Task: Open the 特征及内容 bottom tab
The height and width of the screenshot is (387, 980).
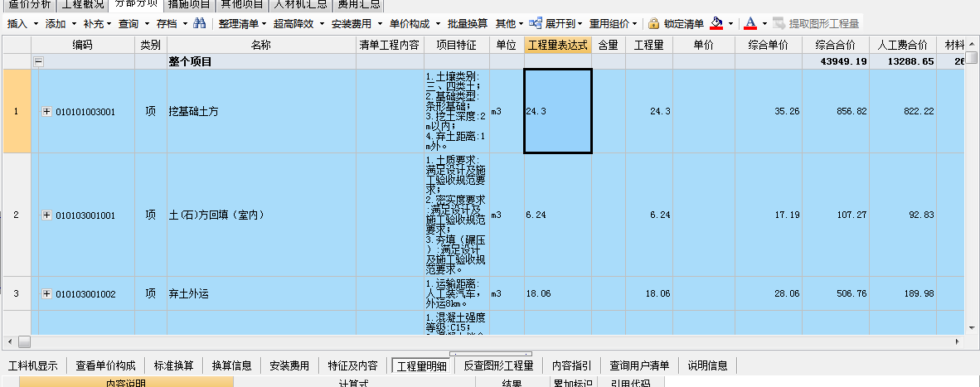Action: tap(352, 365)
